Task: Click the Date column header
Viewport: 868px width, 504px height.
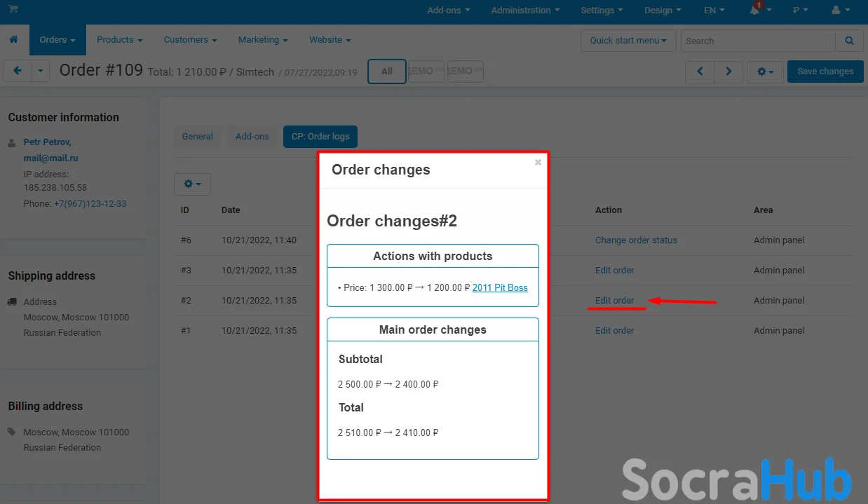Action: [x=231, y=210]
